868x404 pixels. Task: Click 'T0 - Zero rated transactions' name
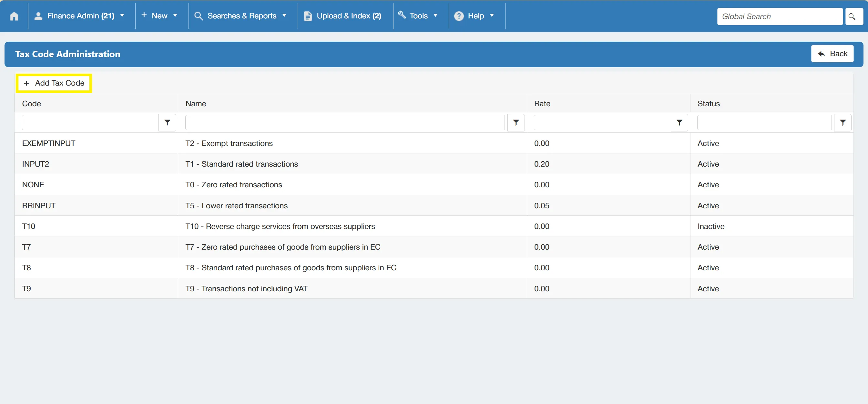233,185
